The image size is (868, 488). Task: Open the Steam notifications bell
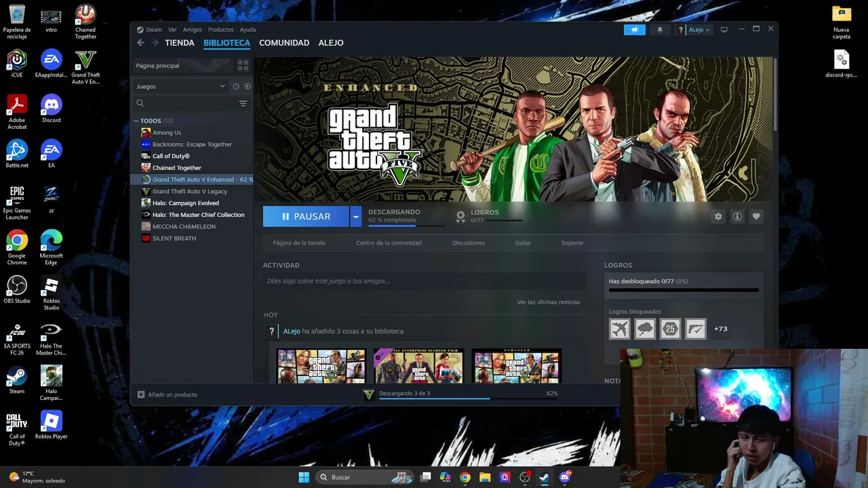(x=660, y=30)
